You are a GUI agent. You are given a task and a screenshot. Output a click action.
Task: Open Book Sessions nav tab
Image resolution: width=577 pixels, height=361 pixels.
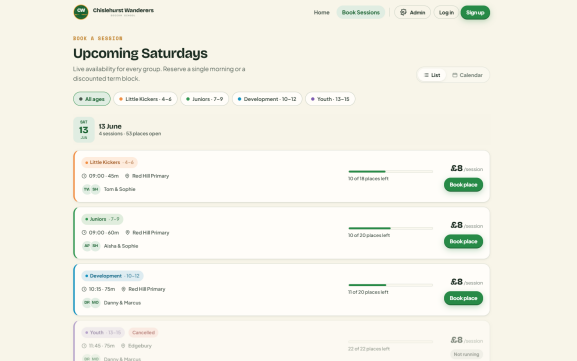pos(361,13)
